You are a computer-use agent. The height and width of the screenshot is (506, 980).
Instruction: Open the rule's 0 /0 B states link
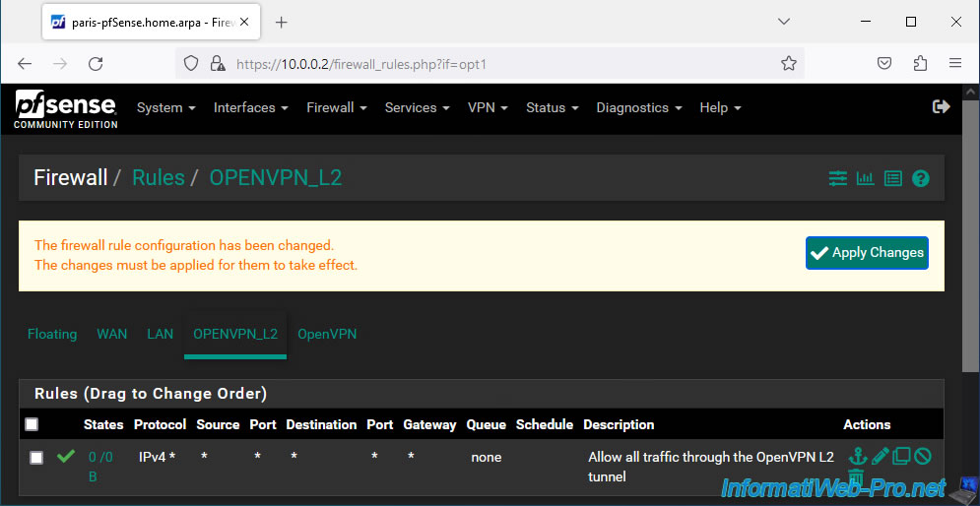point(100,467)
